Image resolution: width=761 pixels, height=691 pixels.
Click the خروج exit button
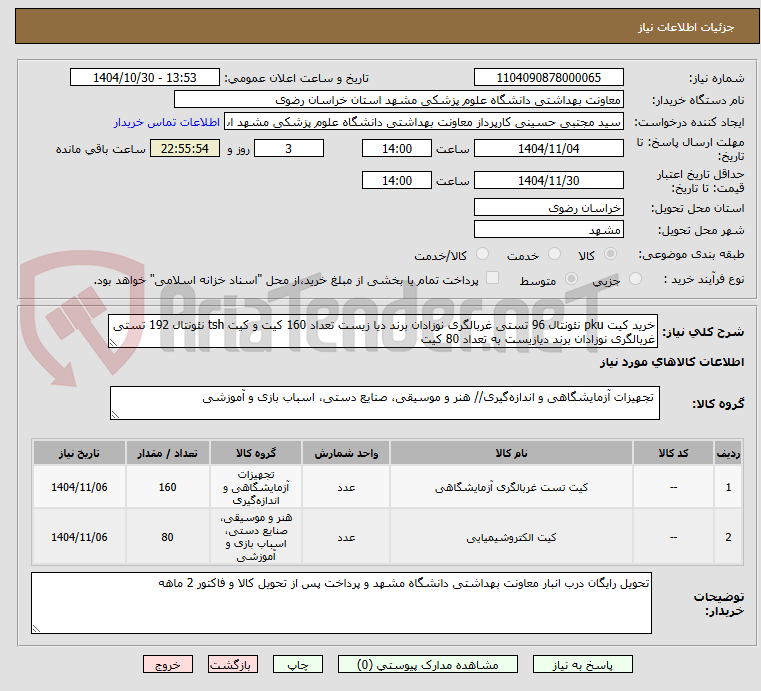[x=167, y=664]
